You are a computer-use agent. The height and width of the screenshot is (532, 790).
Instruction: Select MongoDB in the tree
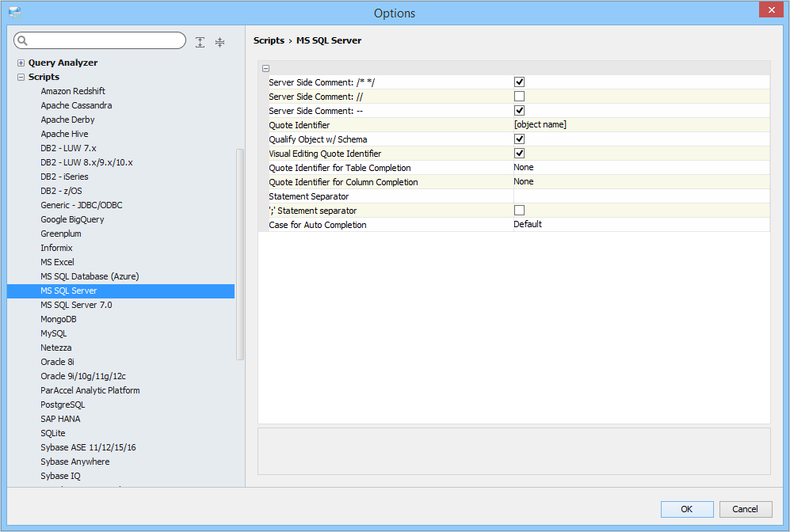point(59,319)
